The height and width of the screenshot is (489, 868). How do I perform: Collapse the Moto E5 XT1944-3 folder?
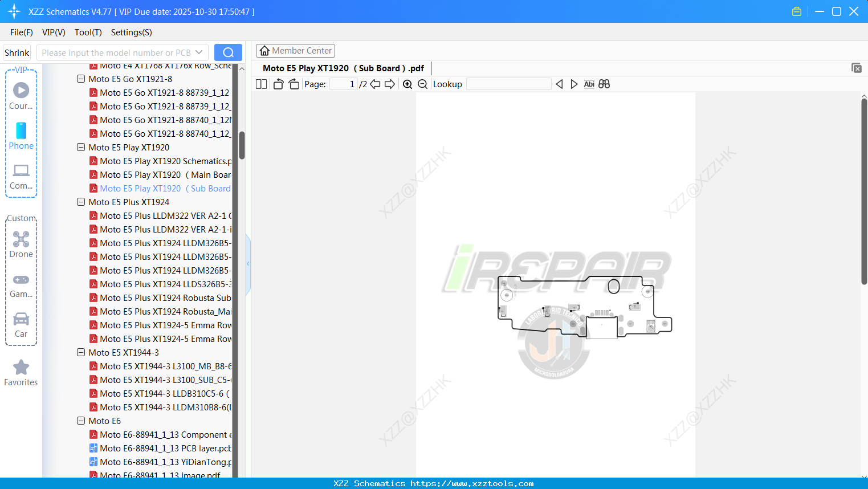[81, 353]
